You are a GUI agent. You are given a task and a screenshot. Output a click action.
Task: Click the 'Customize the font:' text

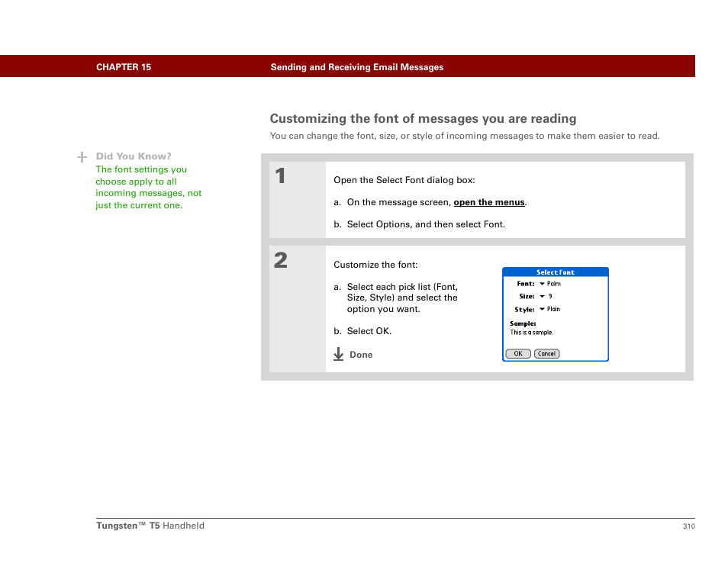click(375, 265)
